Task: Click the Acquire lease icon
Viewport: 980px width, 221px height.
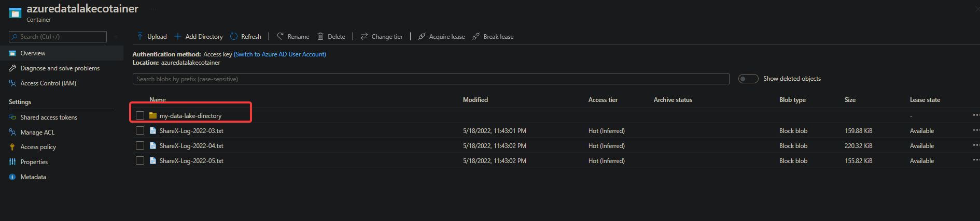Action: click(x=422, y=36)
